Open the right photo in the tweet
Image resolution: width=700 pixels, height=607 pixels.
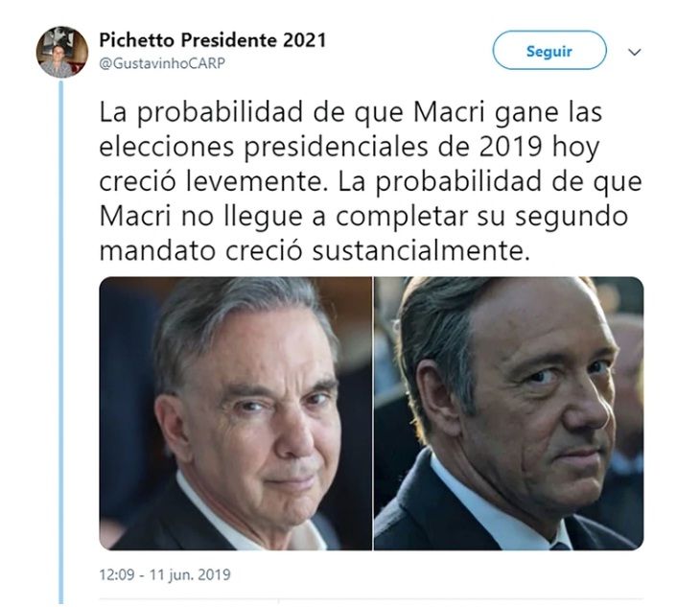tap(509, 413)
